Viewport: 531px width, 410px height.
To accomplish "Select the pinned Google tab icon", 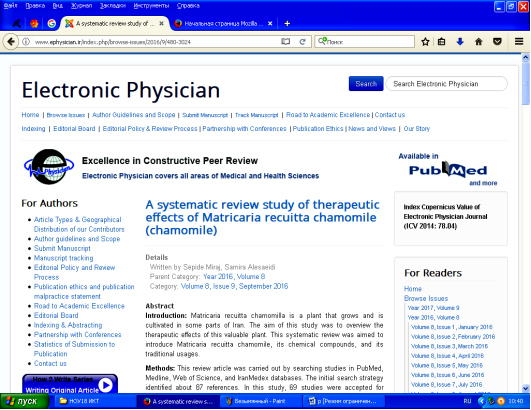I will point(51,23).
